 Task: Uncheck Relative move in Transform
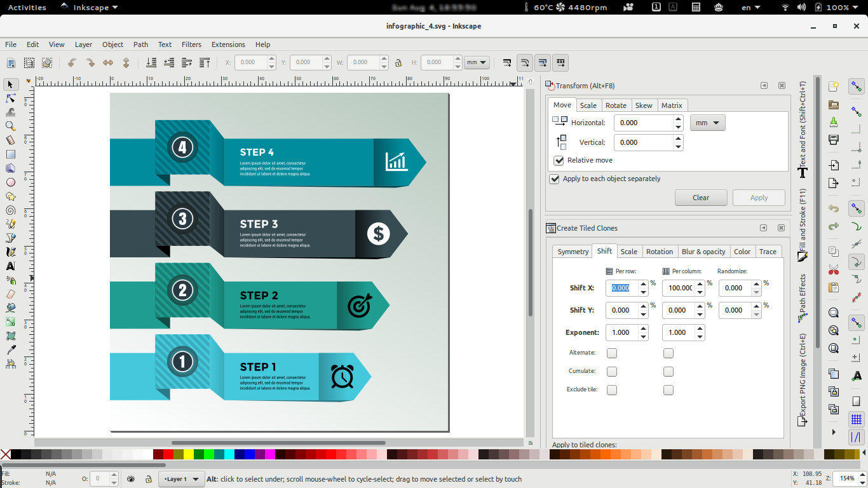[559, 160]
